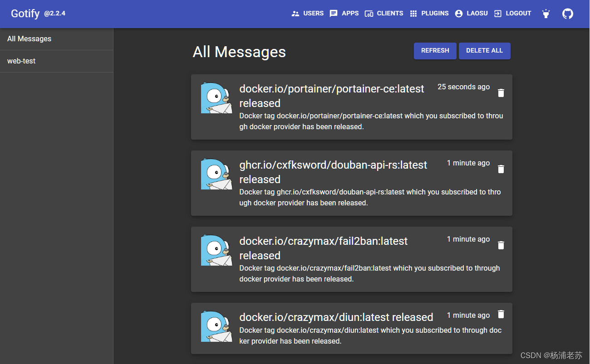Image resolution: width=590 pixels, height=364 pixels.
Task: Delete the portainer-ce message with its trash icon
Action: click(x=501, y=93)
